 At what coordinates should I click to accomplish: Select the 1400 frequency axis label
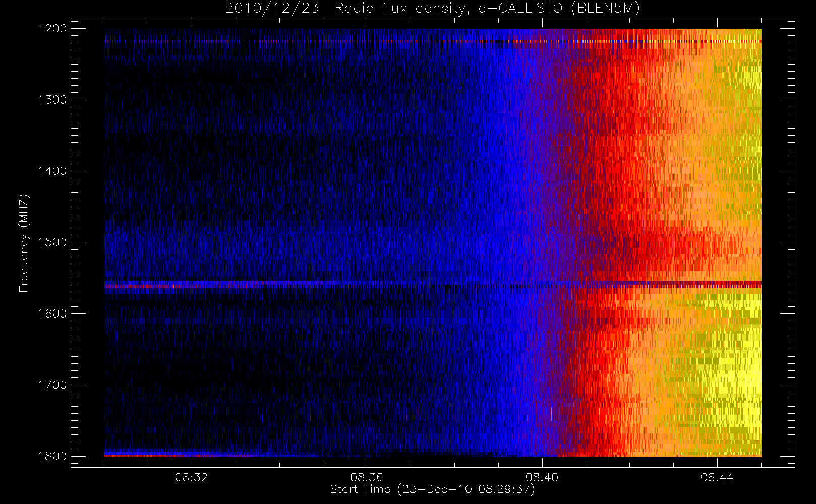[52, 171]
